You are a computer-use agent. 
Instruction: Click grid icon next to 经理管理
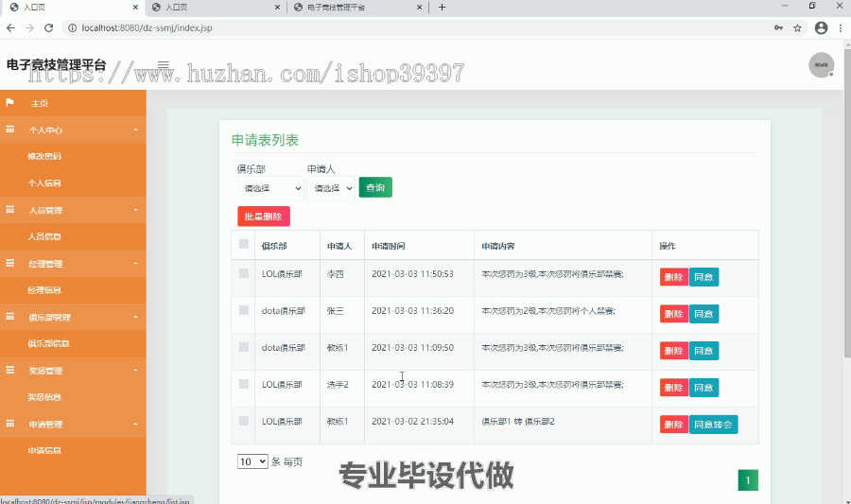(x=9, y=263)
